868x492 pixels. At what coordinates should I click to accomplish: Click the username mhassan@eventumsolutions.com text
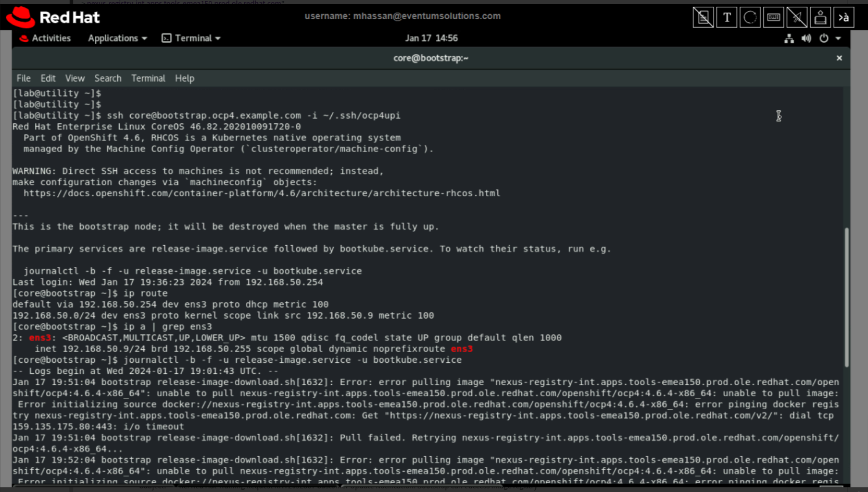click(402, 16)
